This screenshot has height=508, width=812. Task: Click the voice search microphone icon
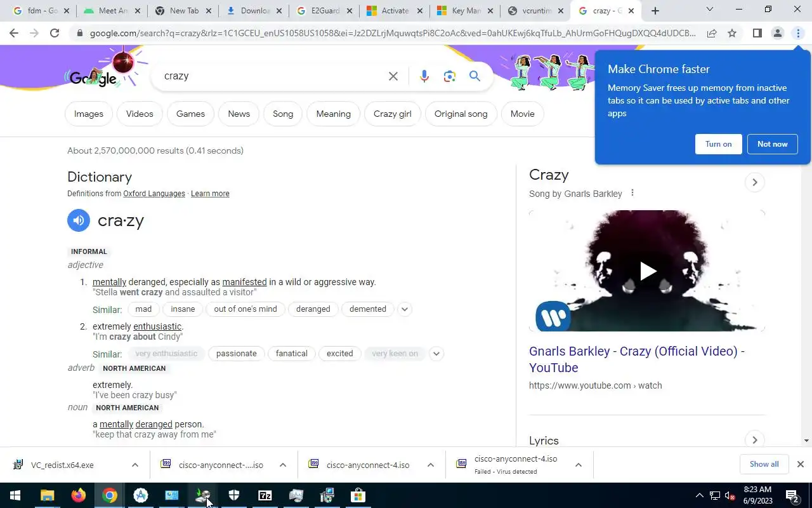coord(424,76)
